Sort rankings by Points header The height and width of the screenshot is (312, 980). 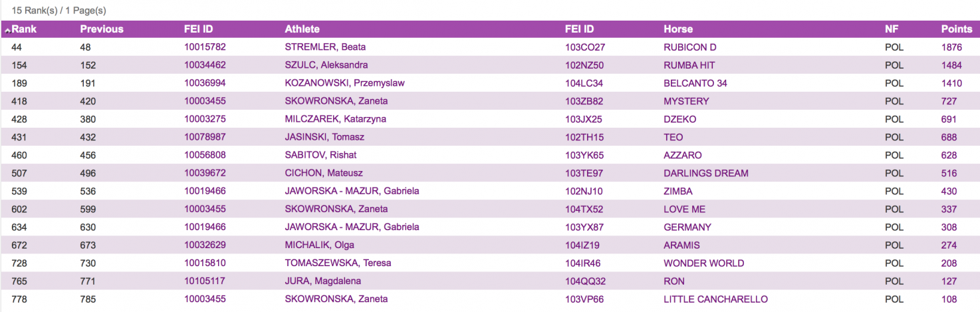[x=956, y=29]
